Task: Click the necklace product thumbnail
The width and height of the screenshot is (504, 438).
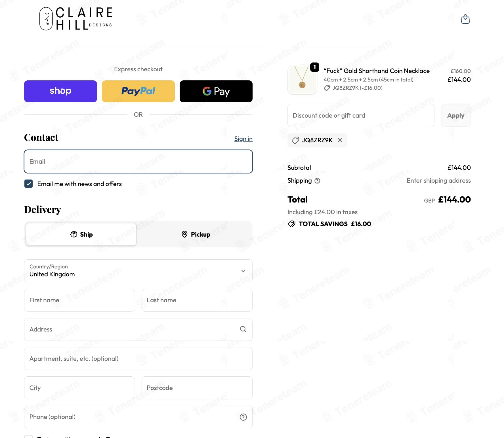Action: point(302,80)
